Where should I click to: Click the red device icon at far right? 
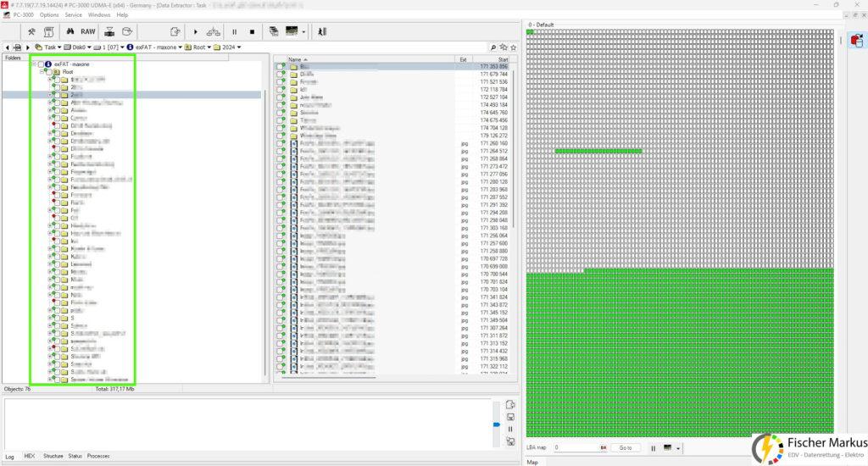(857, 41)
